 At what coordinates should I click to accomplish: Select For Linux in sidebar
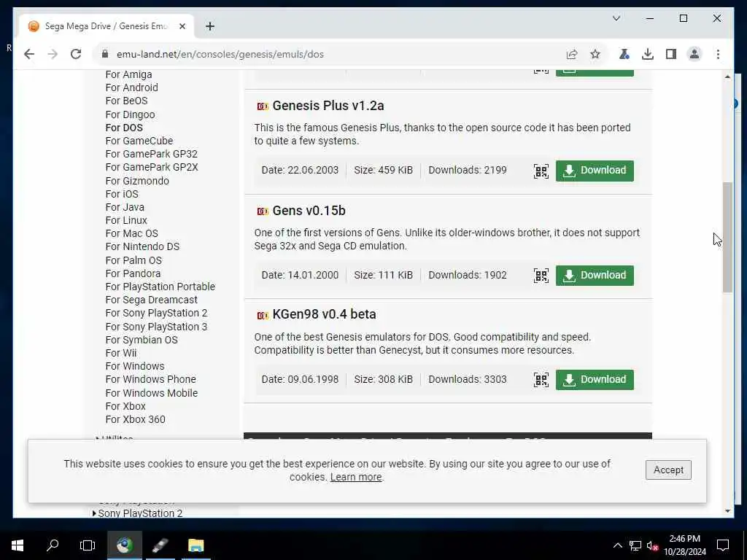(x=126, y=220)
